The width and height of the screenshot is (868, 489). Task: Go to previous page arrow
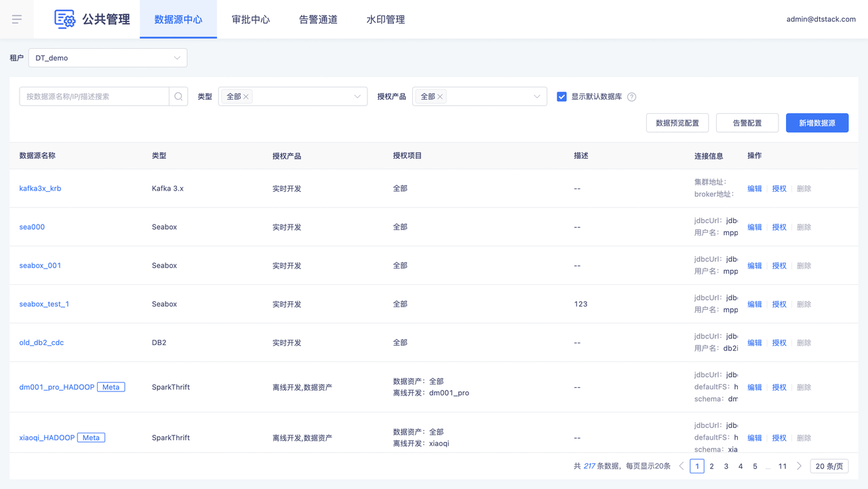(x=682, y=466)
